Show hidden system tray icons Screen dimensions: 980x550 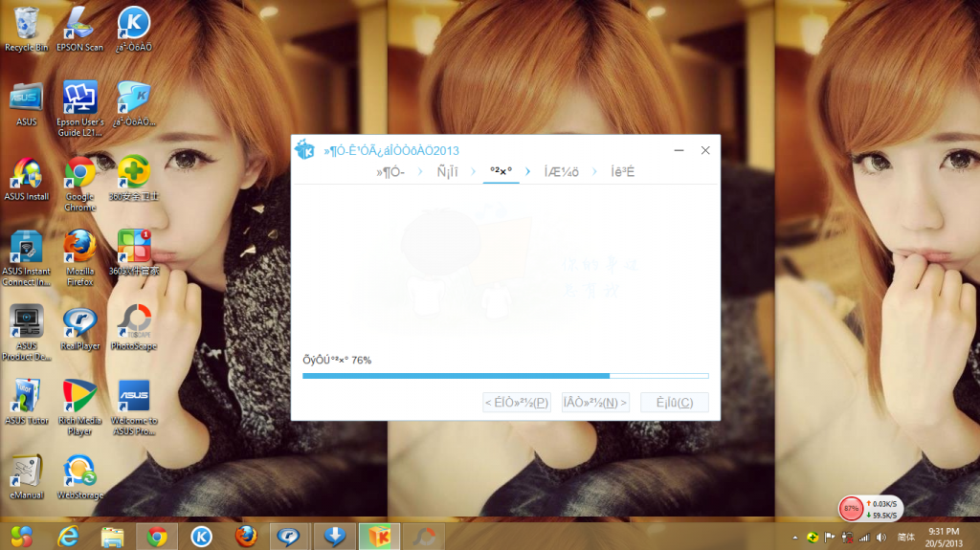coord(795,538)
